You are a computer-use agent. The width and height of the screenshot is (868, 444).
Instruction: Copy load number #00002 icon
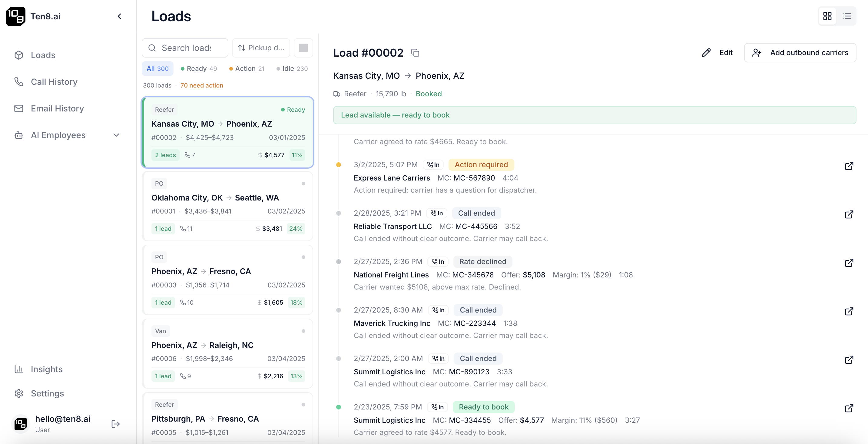[x=415, y=53]
